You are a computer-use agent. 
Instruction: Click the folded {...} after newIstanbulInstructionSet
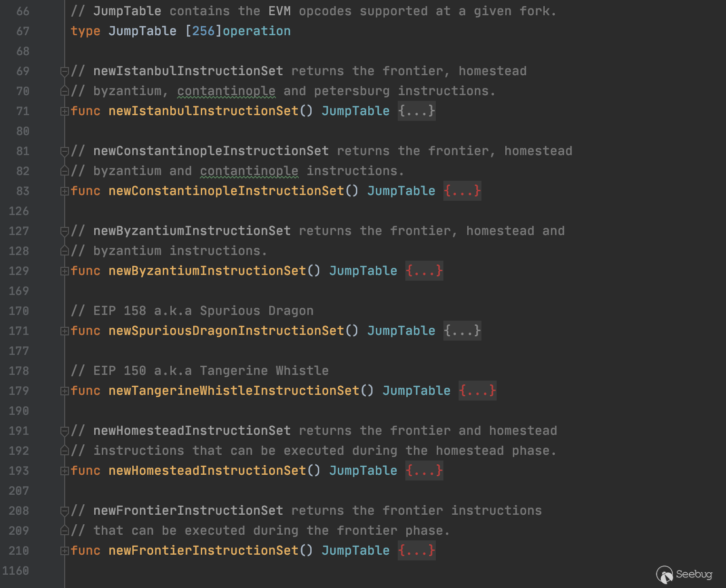coord(416,111)
